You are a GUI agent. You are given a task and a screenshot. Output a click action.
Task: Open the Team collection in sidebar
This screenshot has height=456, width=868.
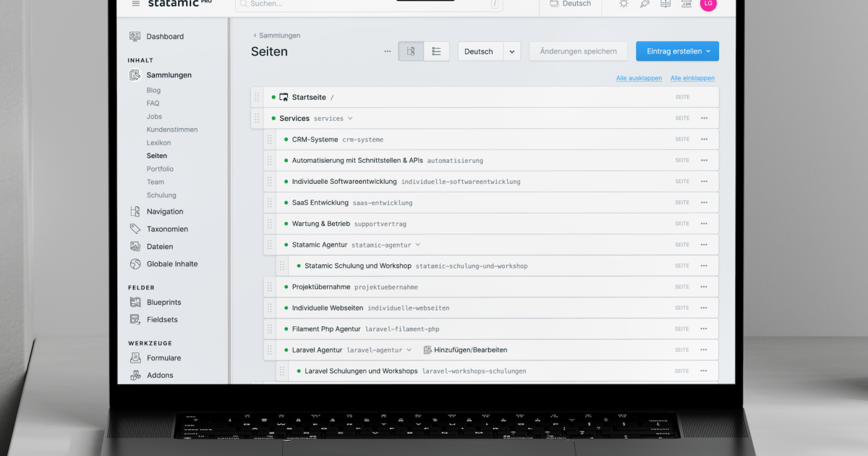pos(155,182)
